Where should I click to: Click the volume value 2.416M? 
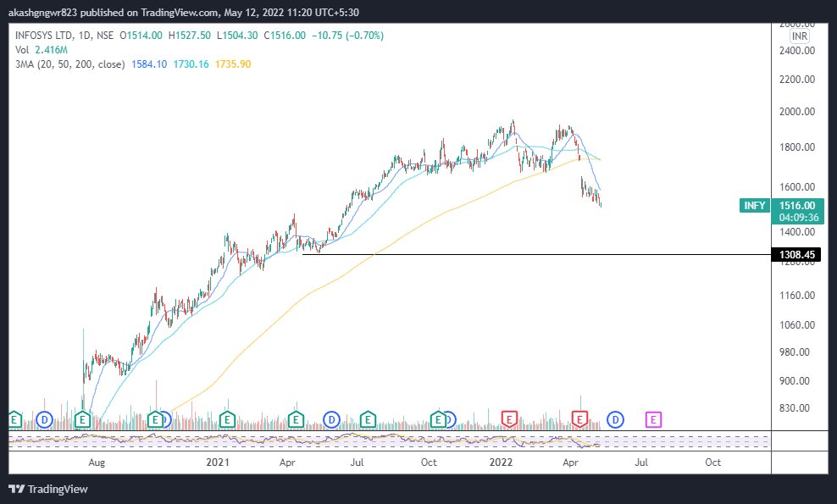click(51, 50)
